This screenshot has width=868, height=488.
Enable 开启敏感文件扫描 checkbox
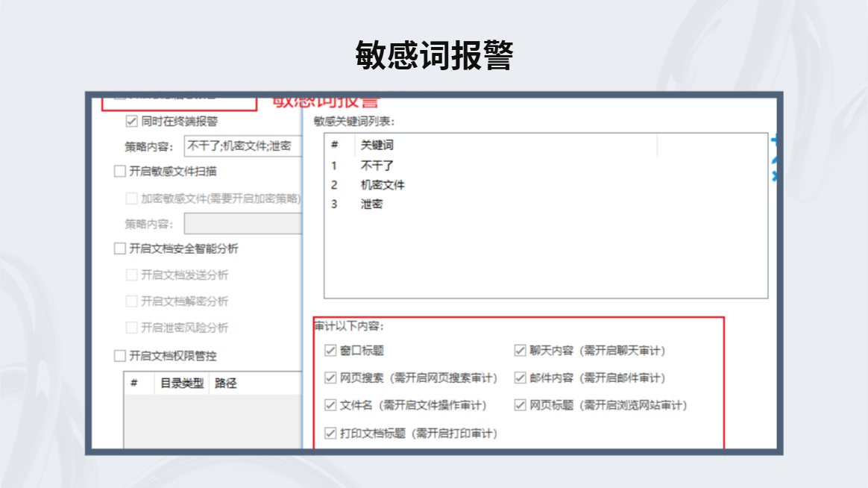coord(119,171)
